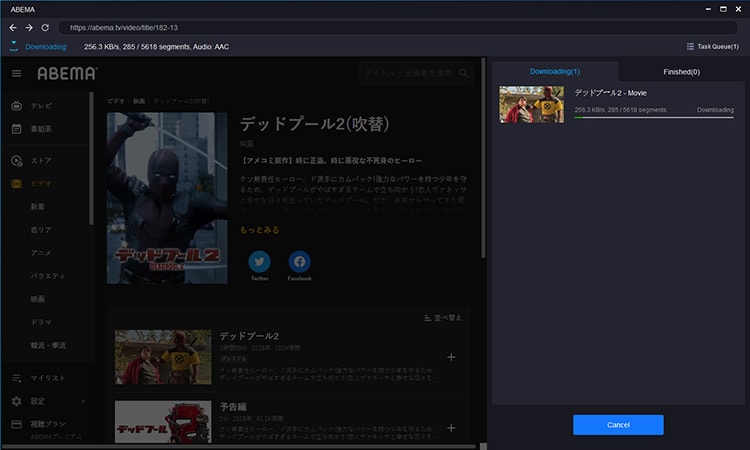The image size is (750, 450).
Task: Go forward with the forward arrow
Action: coord(29,28)
